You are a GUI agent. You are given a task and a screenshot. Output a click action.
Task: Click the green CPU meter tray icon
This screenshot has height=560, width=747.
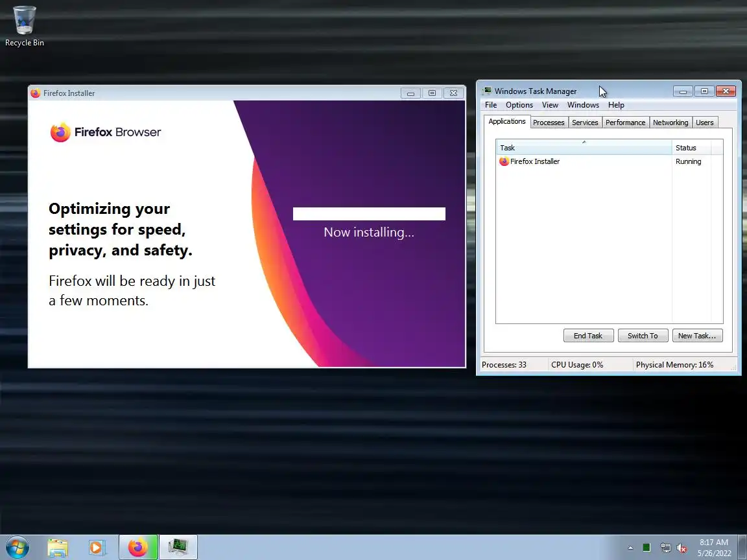click(x=646, y=548)
